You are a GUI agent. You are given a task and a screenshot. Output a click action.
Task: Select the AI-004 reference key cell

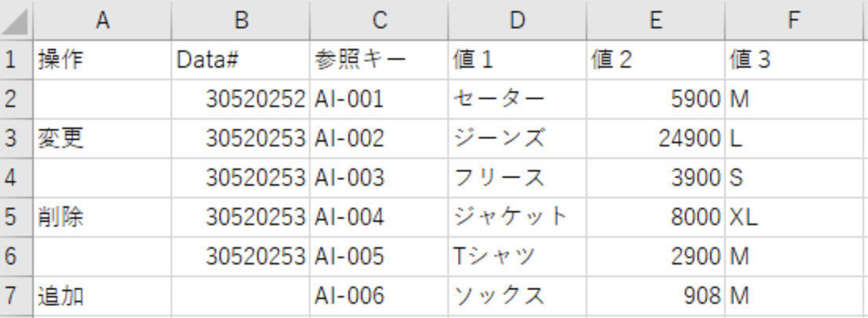point(378,217)
